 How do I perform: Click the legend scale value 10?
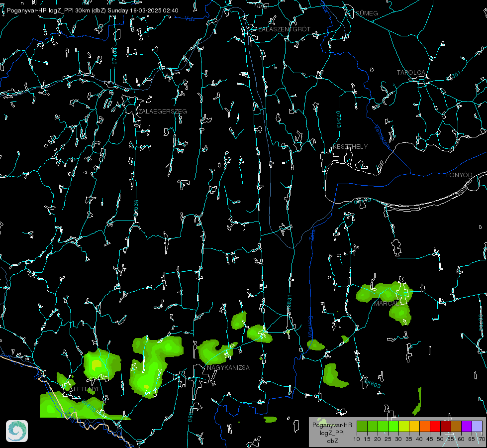point(357,439)
